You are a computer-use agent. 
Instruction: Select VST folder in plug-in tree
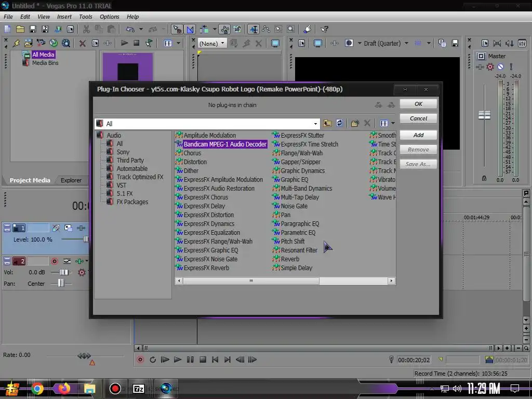click(122, 185)
